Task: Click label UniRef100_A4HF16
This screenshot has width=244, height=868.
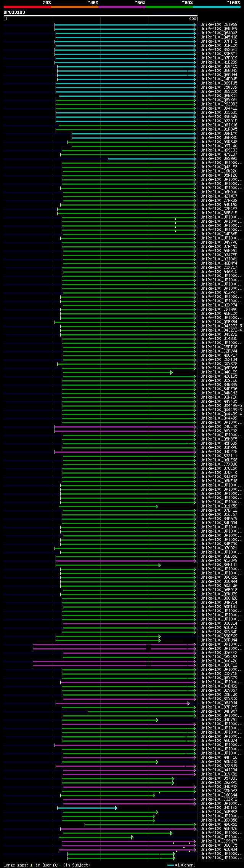Action: (x=219, y=757)
